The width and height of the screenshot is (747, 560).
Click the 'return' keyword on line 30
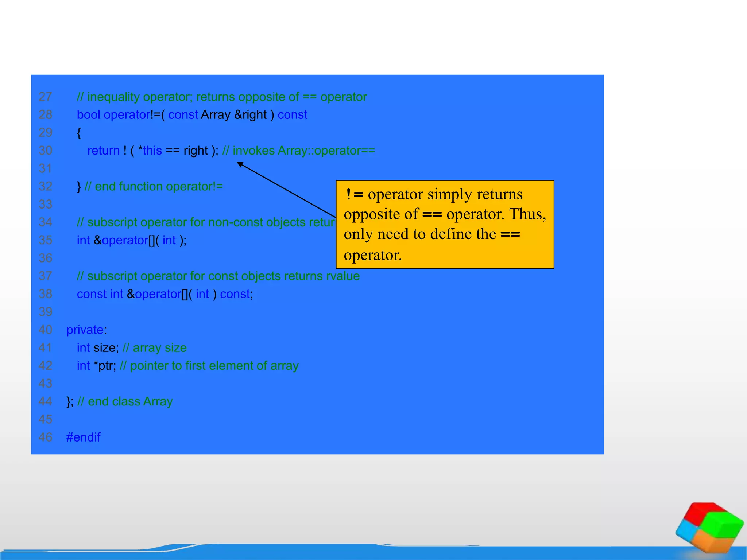pos(104,151)
